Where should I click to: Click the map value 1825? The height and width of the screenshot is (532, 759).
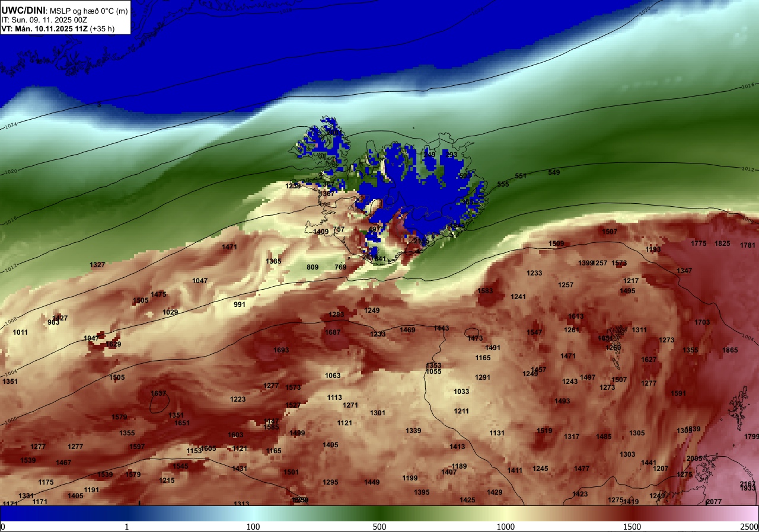point(722,243)
